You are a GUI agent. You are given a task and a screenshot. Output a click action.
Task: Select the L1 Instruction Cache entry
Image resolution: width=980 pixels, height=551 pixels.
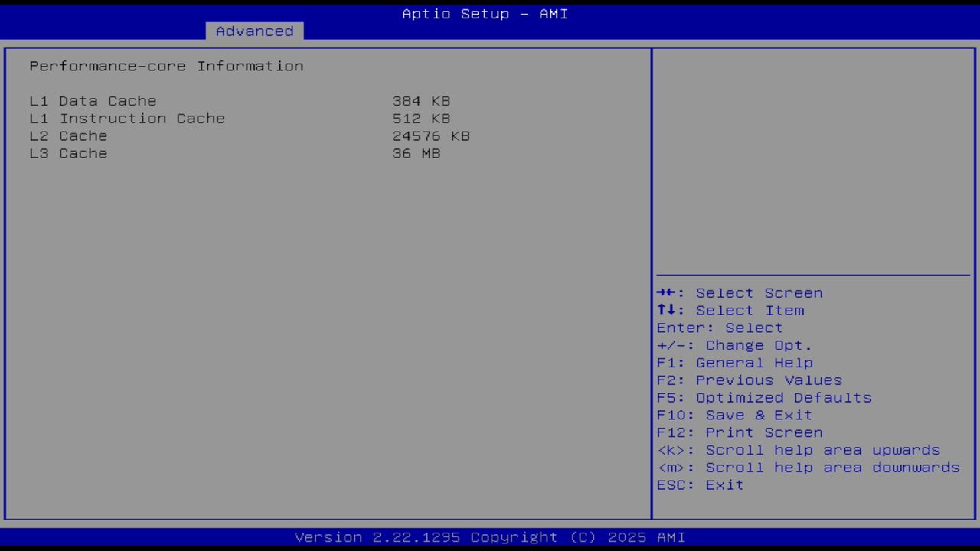(x=127, y=118)
